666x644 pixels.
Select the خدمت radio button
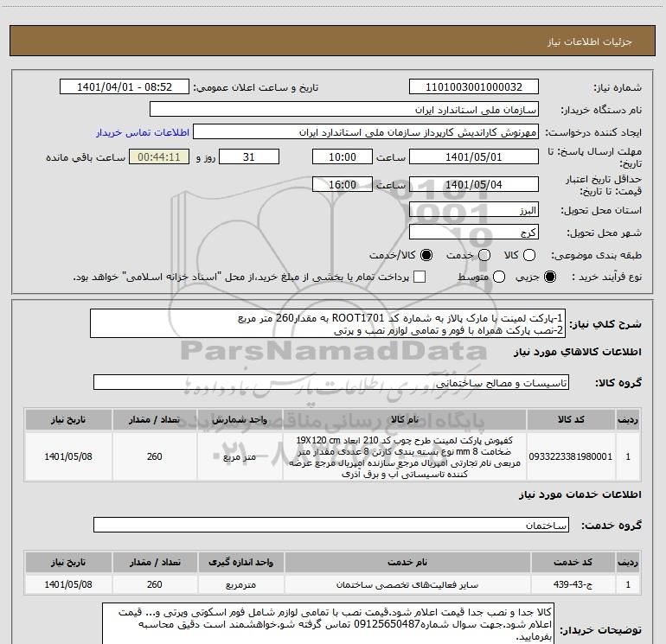(484, 255)
